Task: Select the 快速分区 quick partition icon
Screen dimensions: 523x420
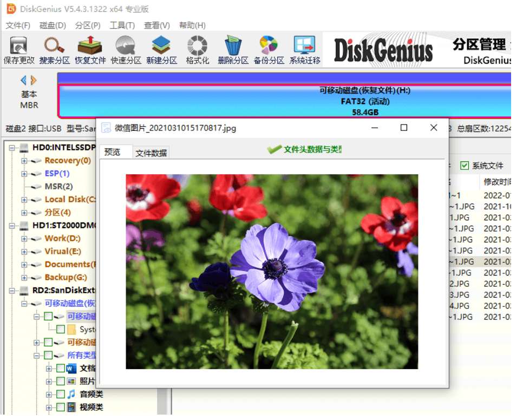Action: [126, 50]
